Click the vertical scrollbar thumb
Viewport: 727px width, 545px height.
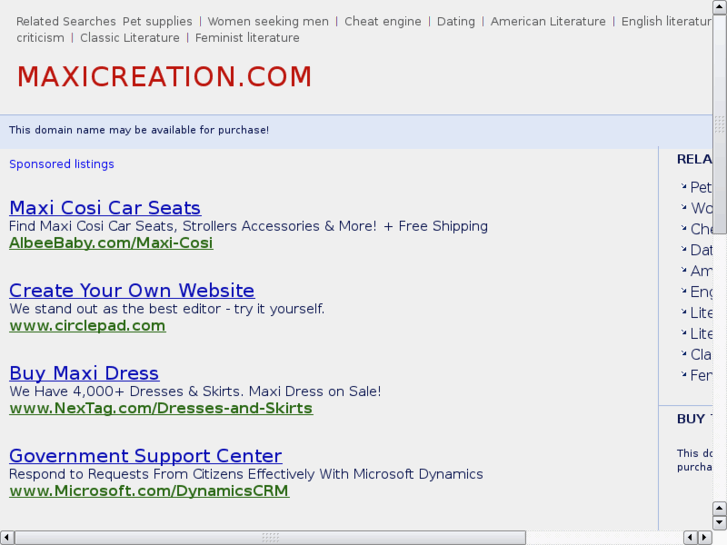719,124
